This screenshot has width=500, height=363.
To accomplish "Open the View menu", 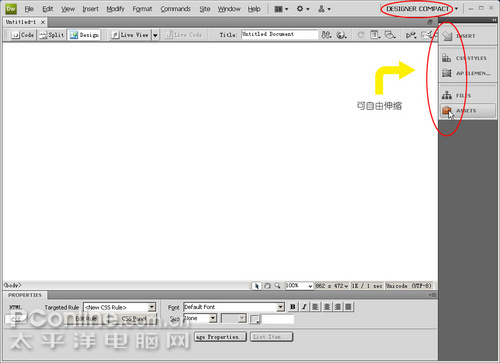I will click(68, 9).
